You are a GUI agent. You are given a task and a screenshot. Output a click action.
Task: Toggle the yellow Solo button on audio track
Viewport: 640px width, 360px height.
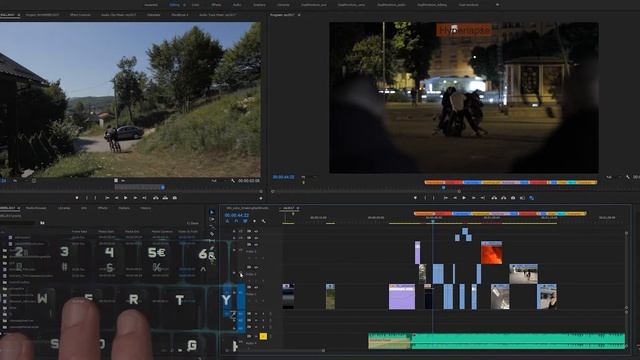point(263,336)
